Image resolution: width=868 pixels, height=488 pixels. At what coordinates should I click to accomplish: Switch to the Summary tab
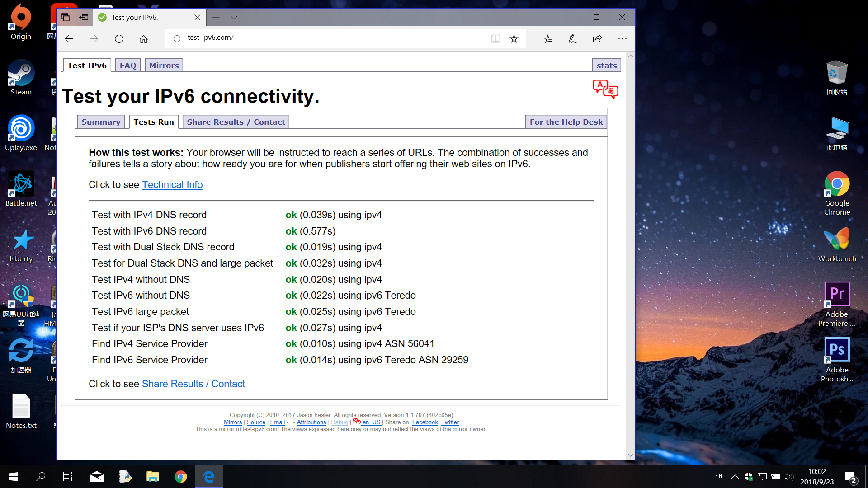101,122
